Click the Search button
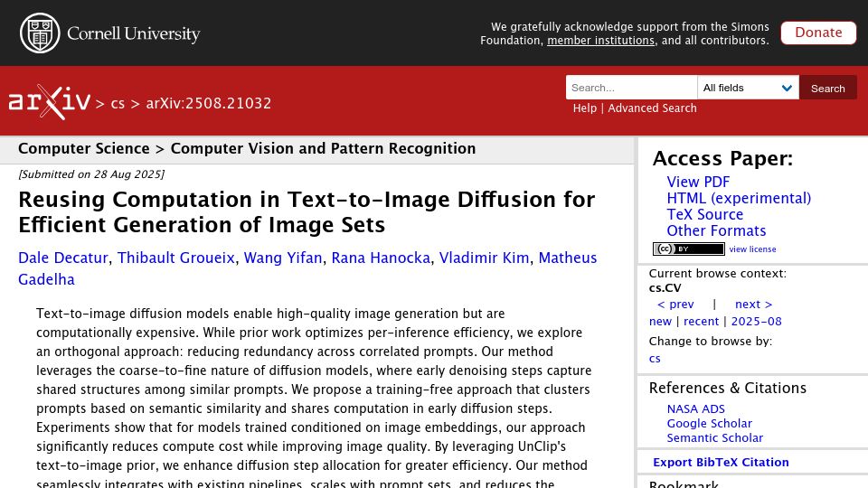The width and height of the screenshot is (868, 488). 828,88
